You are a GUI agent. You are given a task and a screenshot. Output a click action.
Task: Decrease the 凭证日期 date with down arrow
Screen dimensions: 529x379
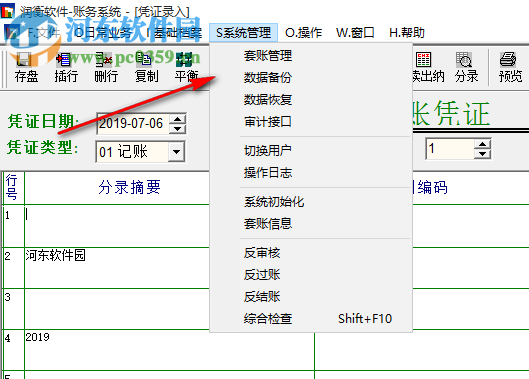click(177, 129)
